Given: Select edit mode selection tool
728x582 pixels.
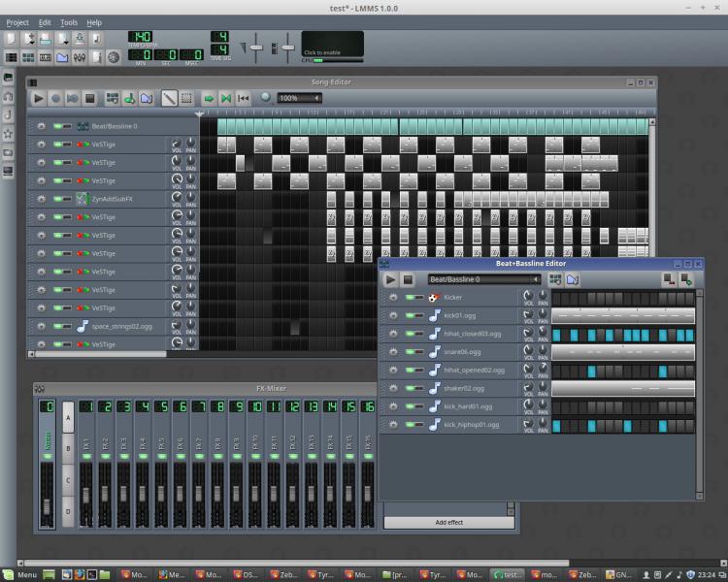Looking at the screenshot, I should point(186,98).
